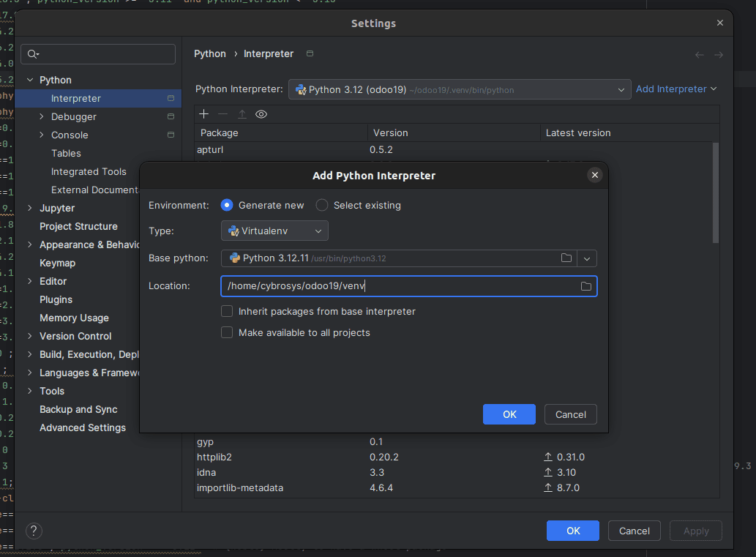This screenshot has width=756, height=557.
Task: Click the Apply button in Settings
Action: [696, 531]
